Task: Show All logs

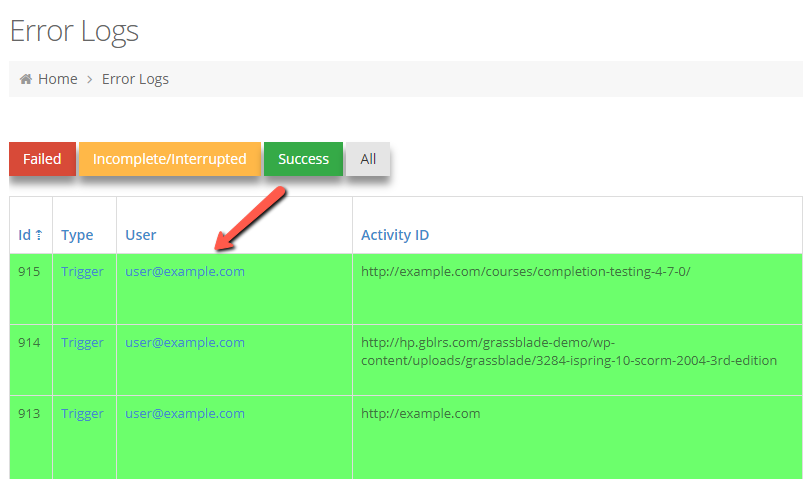Action: pos(368,159)
